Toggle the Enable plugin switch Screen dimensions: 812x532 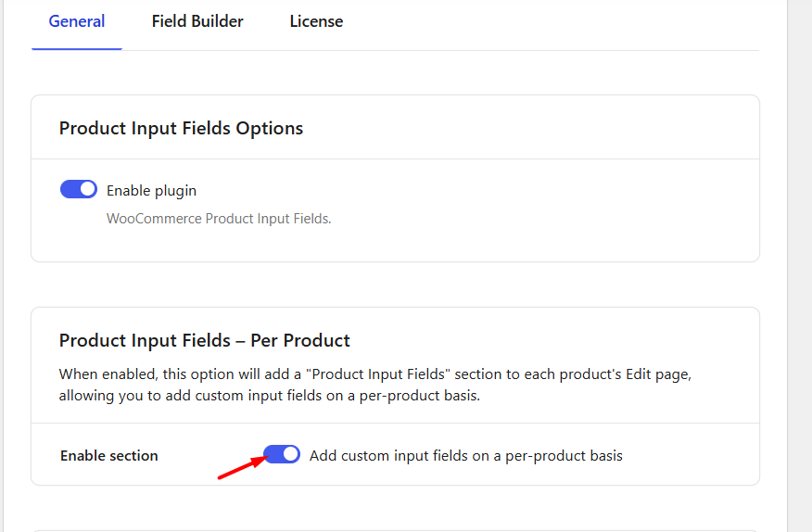tap(79, 190)
